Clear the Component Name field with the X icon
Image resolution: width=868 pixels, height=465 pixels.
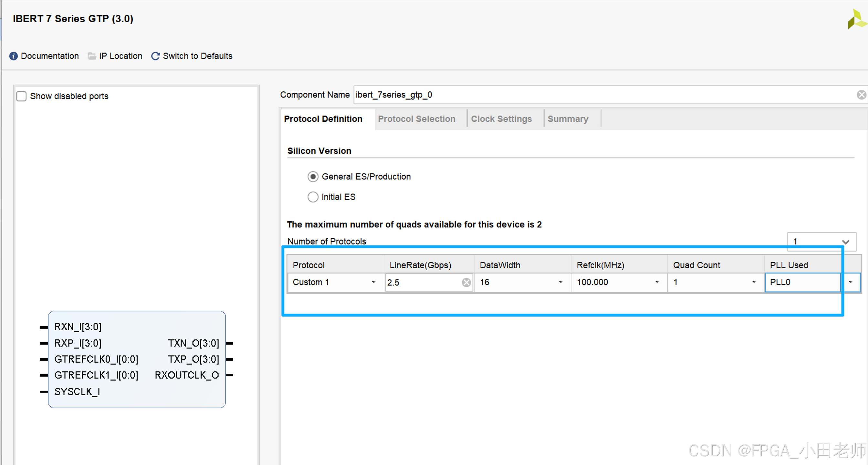[x=861, y=95]
